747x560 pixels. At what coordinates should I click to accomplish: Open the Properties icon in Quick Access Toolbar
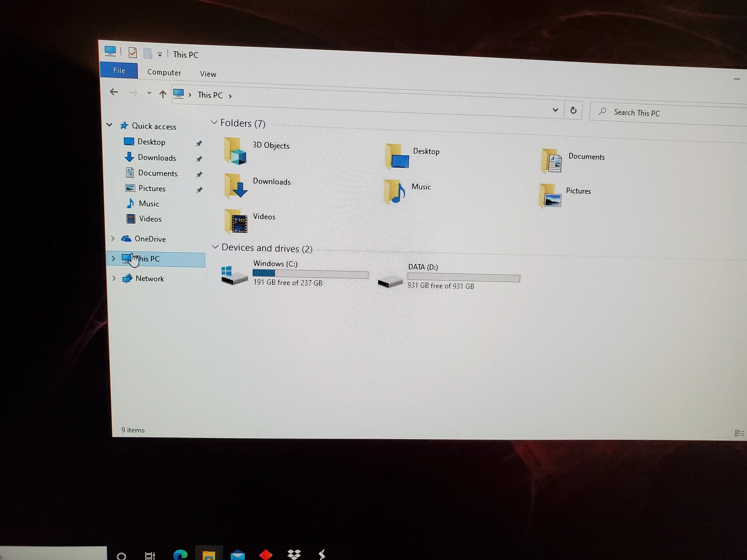click(133, 53)
